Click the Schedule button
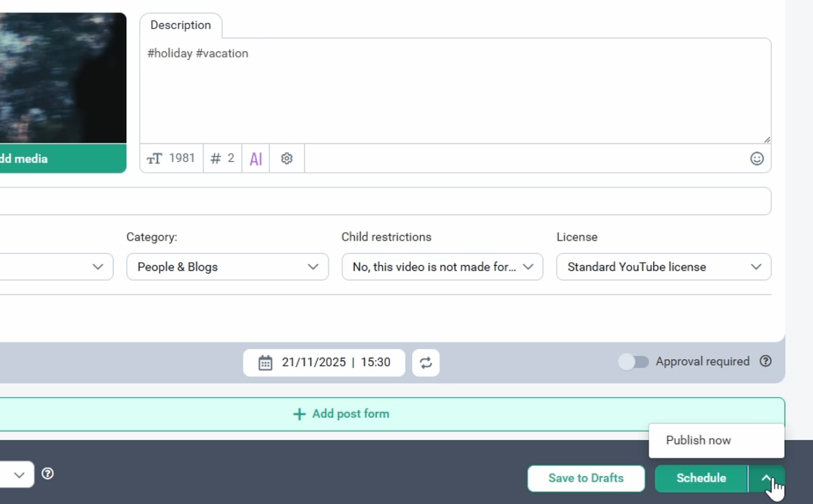This screenshot has width=813, height=504. coord(701,479)
